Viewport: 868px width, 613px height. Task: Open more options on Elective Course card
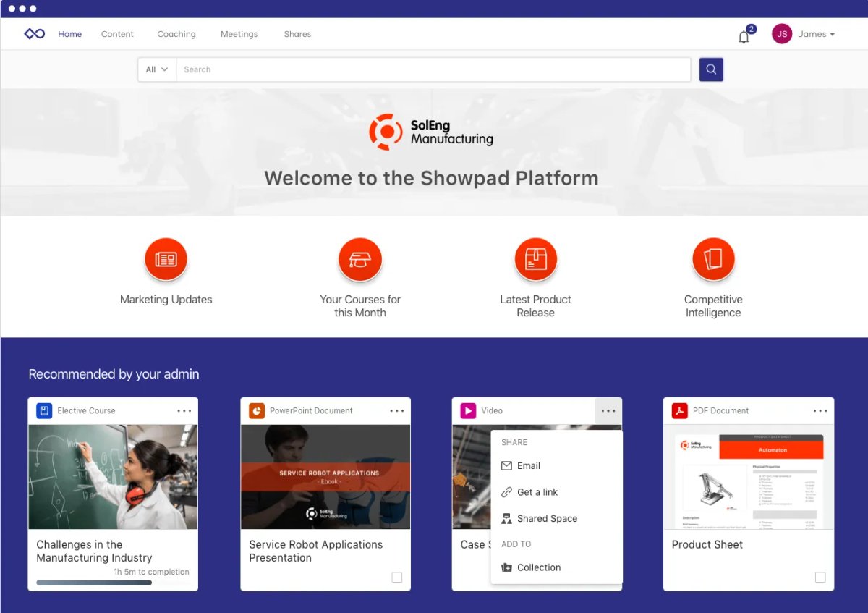pos(184,410)
